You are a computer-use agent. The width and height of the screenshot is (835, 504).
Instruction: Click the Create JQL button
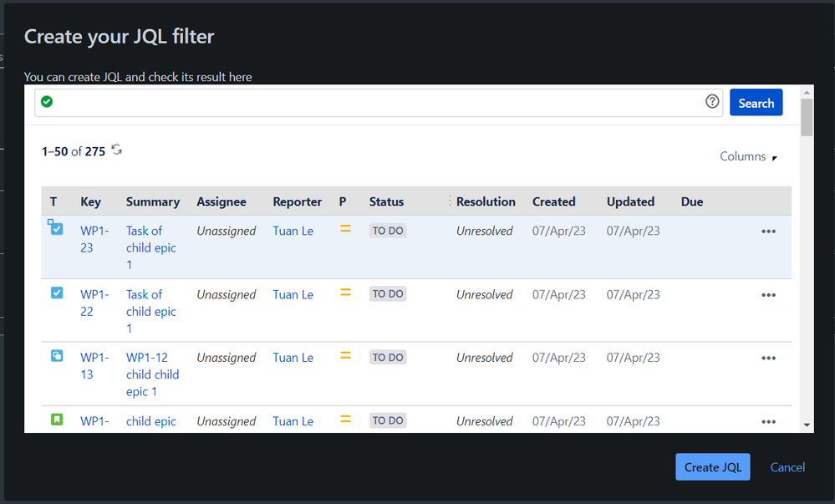pyautogui.click(x=712, y=467)
